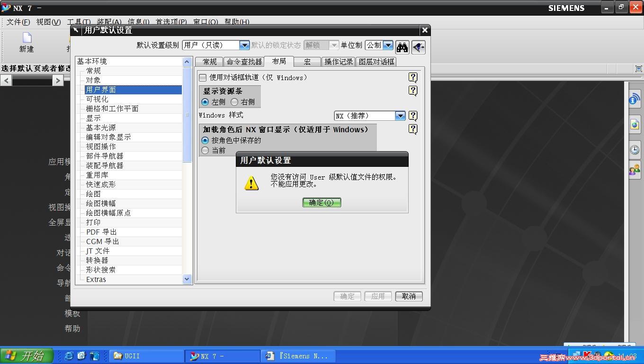Open help for 显示资源条 option
This screenshot has height=364, width=644.
point(413,91)
